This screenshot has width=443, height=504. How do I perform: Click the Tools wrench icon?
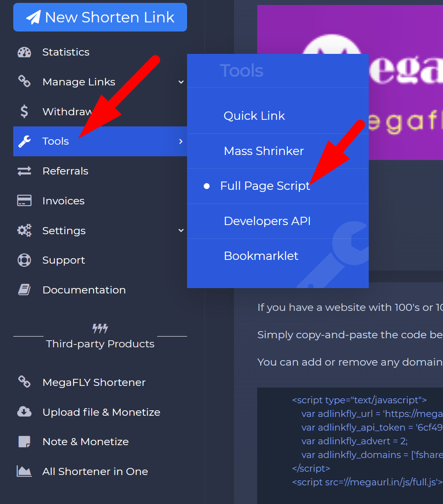(x=24, y=141)
